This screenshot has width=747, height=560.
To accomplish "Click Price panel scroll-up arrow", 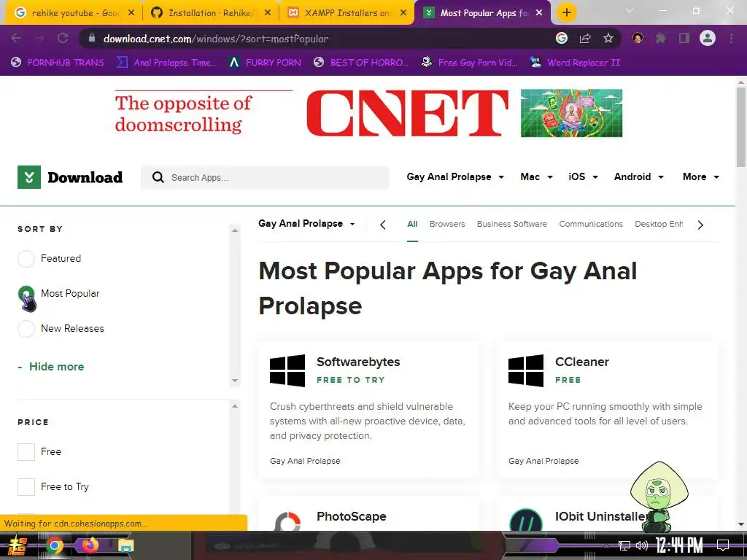I will pos(235,405).
